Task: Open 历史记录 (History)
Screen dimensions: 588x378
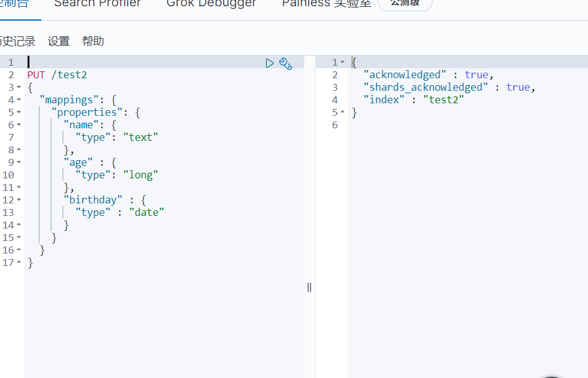Action: [18, 41]
